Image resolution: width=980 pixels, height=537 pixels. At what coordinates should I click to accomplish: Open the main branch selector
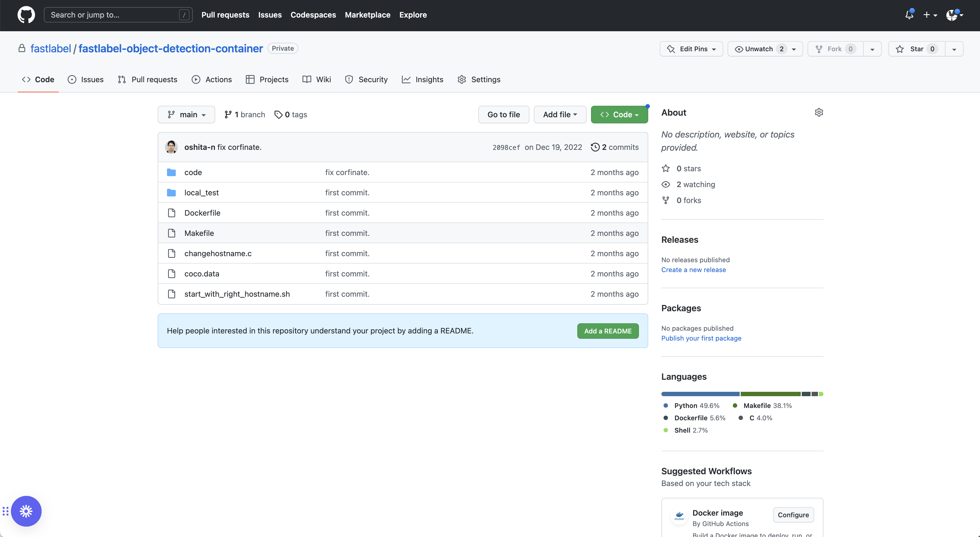pyautogui.click(x=186, y=115)
